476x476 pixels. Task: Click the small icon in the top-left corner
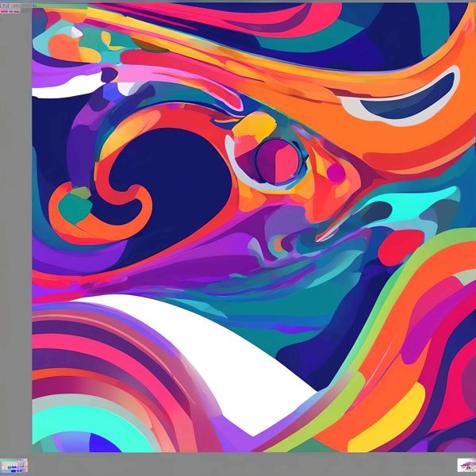(x=4, y=5)
